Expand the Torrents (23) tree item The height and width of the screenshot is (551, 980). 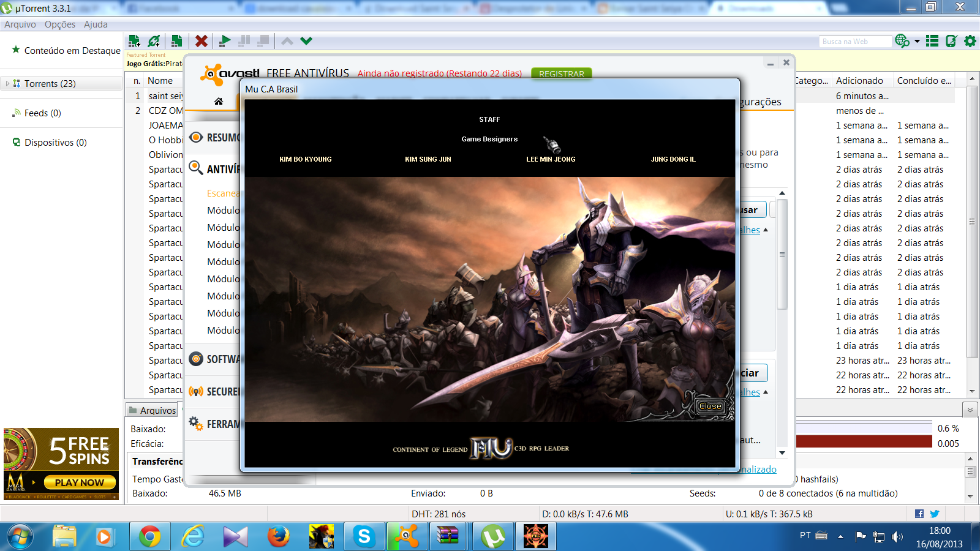click(7, 84)
